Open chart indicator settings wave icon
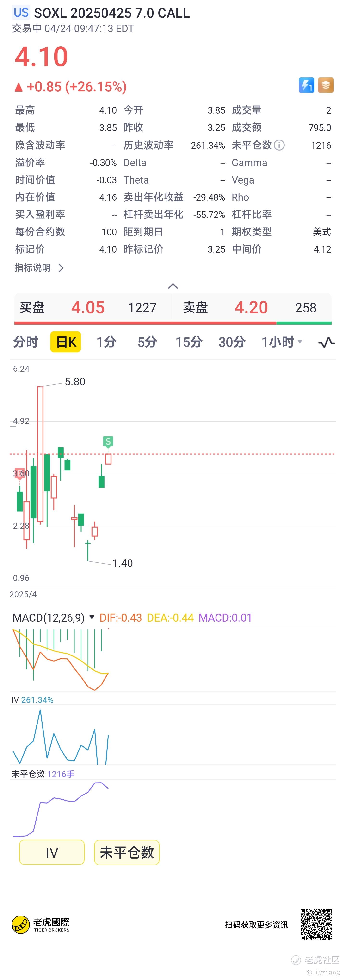This screenshot has height=980, width=346. (326, 342)
